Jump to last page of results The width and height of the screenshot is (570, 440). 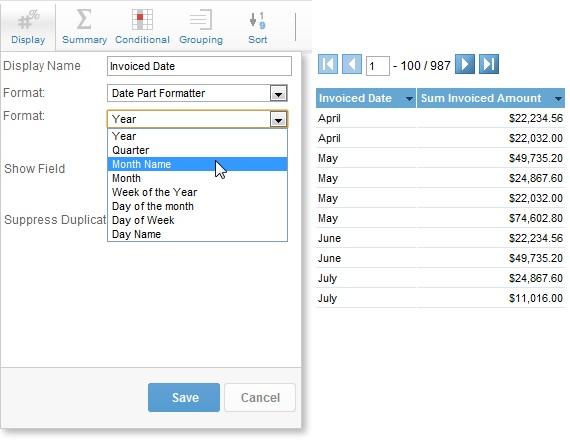coord(489,64)
